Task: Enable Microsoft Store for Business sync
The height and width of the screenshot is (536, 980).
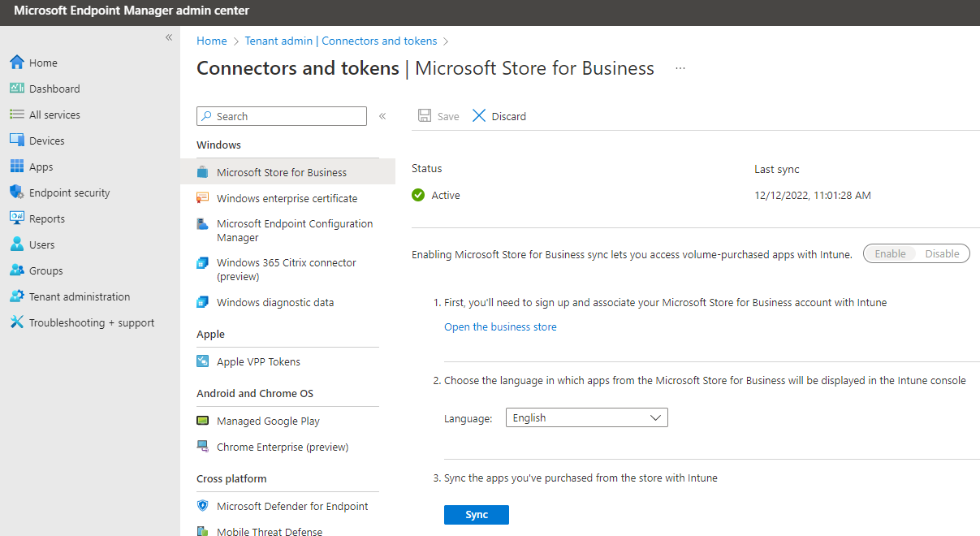Action: [890, 253]
